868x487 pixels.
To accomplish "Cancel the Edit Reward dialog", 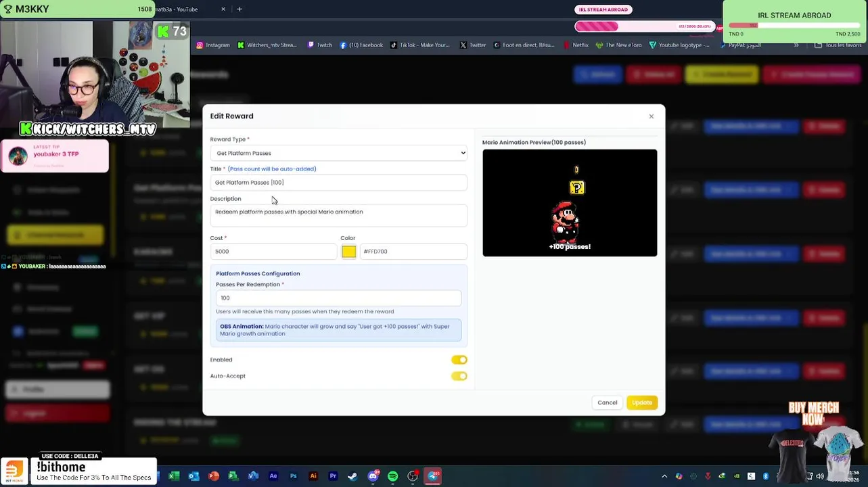I will [607, 402].
